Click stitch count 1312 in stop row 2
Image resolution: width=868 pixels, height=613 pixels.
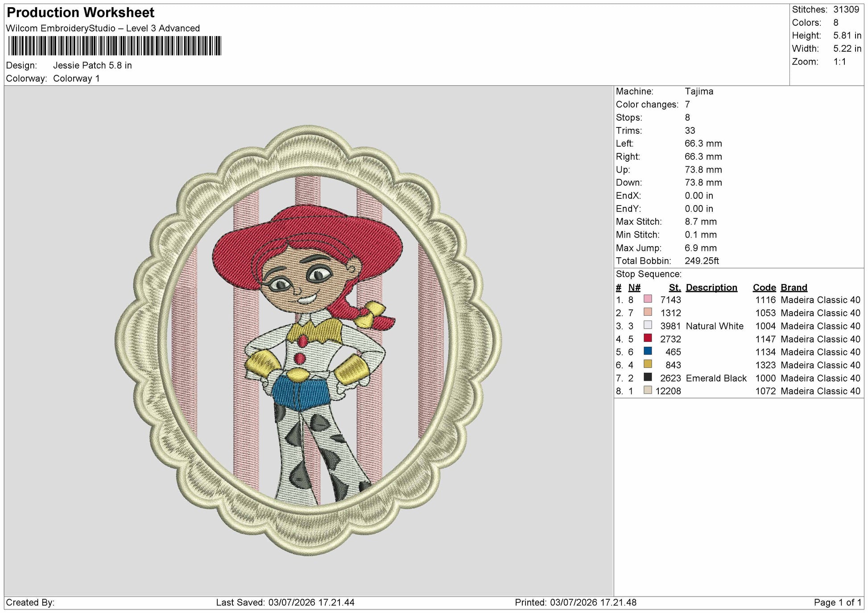pyautogui.click(x=670, y=313)
